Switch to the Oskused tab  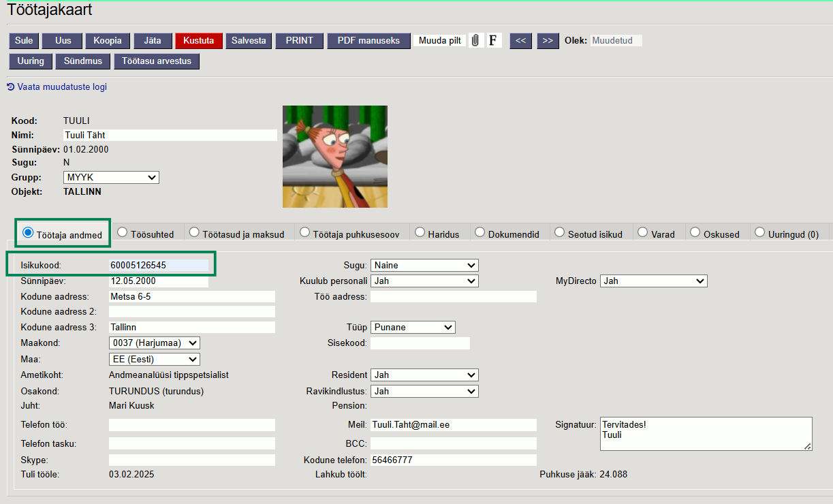pos(695,232)
